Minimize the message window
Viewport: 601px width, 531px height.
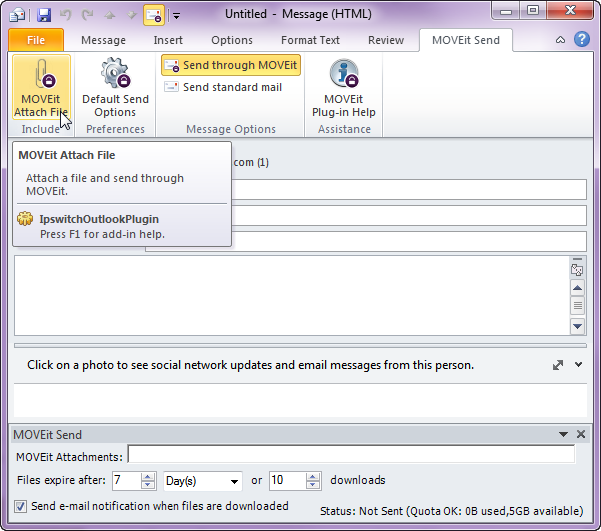(x=506, y=12)
